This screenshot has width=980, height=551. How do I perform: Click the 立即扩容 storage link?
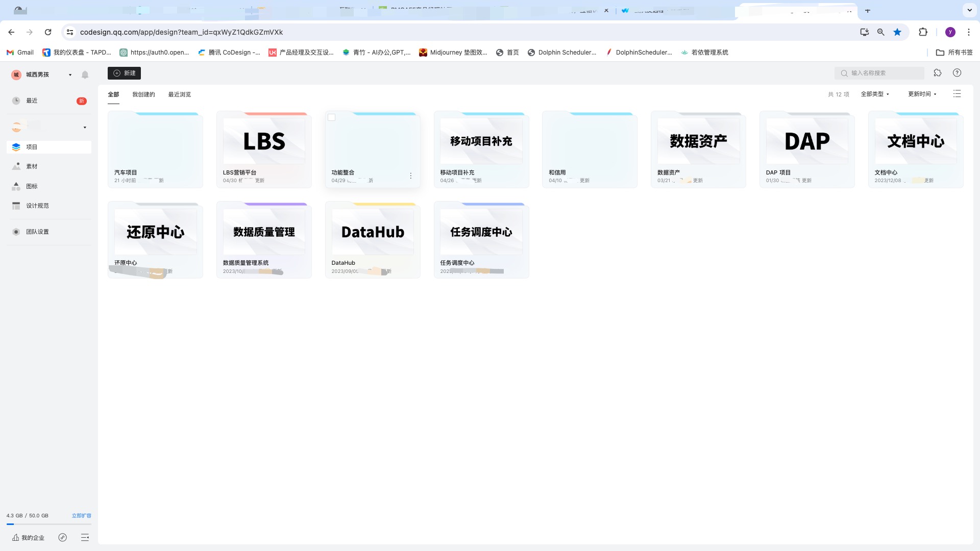point(82,515)
